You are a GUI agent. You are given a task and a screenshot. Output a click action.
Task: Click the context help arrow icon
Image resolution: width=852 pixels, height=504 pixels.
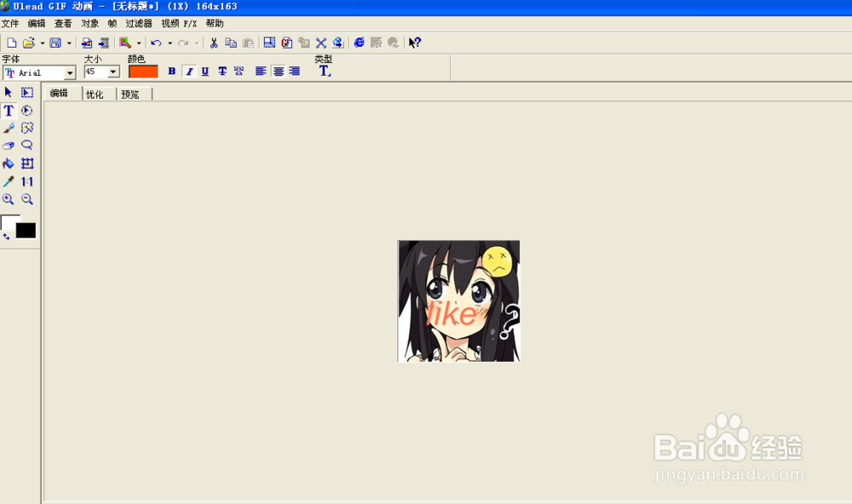point(415,43)
